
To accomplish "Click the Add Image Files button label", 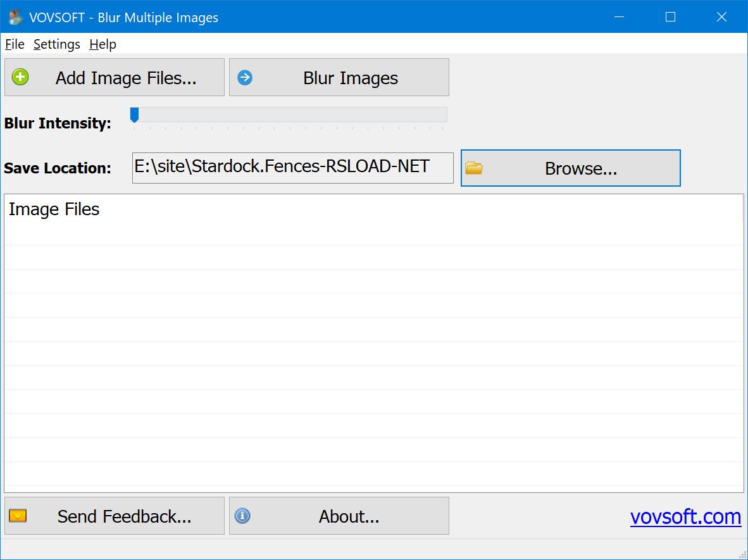I will point(126,78).
